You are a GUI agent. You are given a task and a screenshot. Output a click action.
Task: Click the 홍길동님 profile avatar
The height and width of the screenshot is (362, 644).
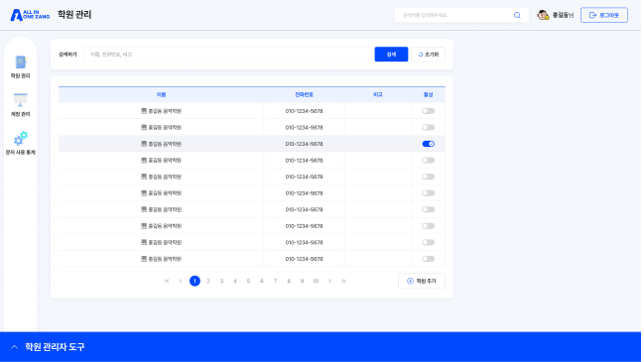point(543,15)
